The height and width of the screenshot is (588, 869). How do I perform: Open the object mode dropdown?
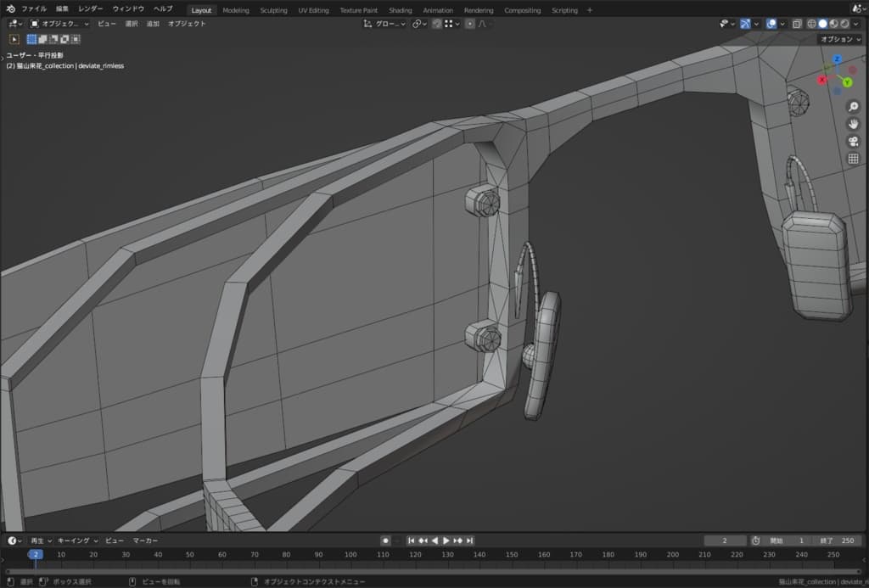click(x=58, y=24)
